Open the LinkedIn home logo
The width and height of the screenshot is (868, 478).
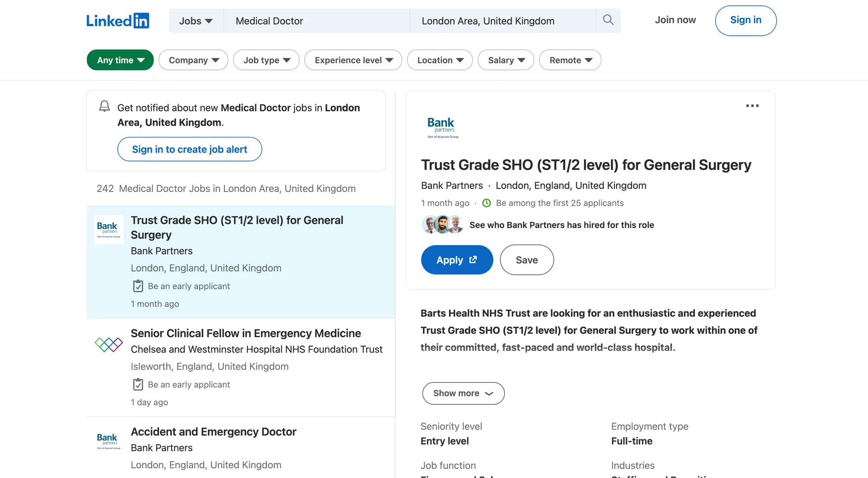pyautogui.click(x=118, y=21)
